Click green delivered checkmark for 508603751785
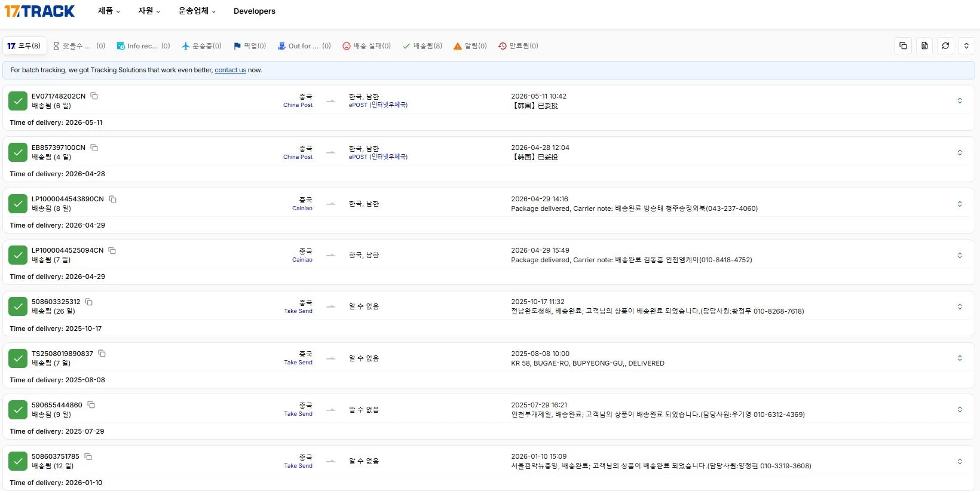The height and width of the screenshot is (491, 980). tap(18, 461)
